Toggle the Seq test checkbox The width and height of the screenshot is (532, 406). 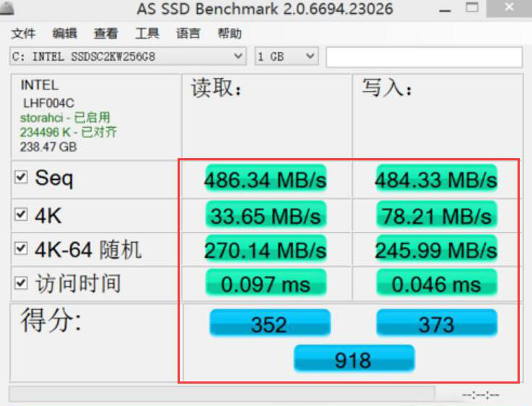(x=21, y=177)
